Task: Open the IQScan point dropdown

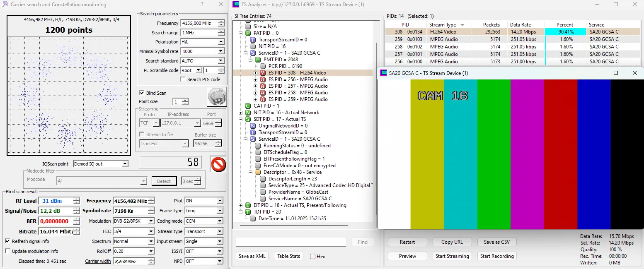Action: tap(125, 164)
